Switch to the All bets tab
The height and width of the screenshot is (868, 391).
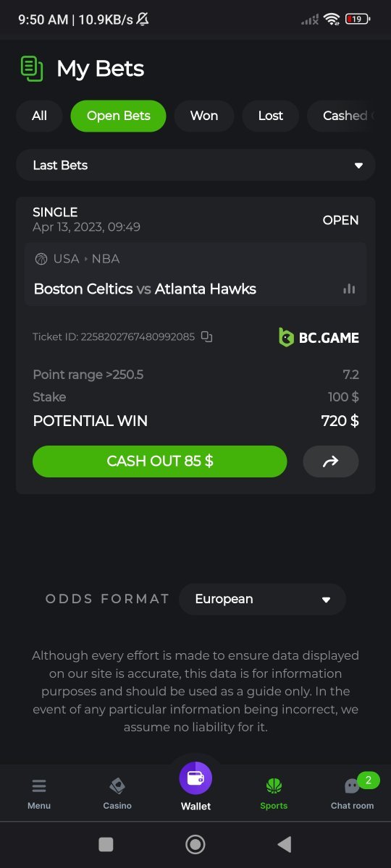point(40,116)
